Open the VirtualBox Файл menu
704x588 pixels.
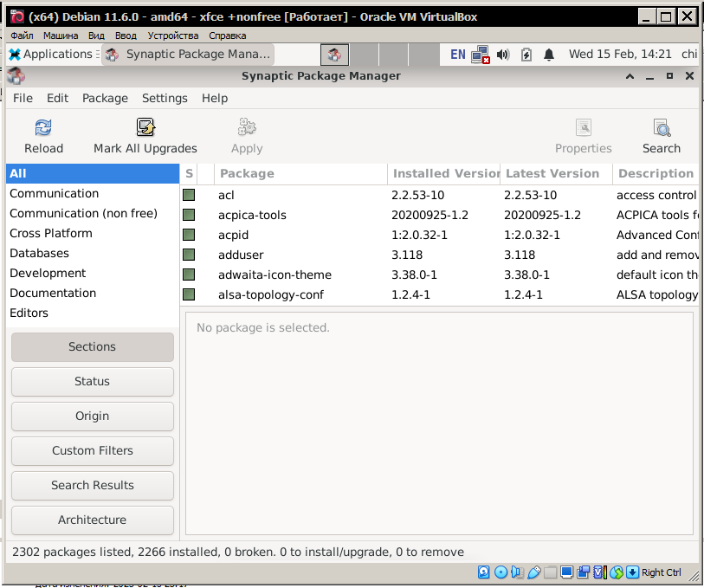[22, 36]
